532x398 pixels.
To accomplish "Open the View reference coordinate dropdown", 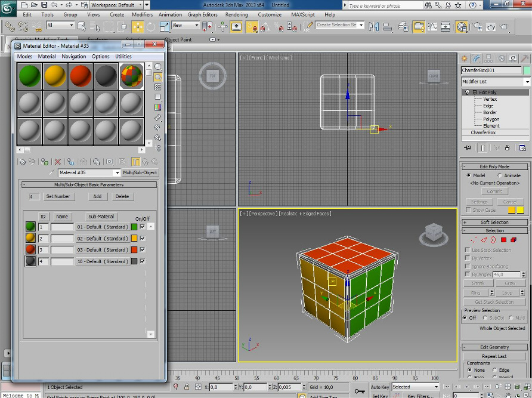I will pyautogui.click(x=185, y=25).
